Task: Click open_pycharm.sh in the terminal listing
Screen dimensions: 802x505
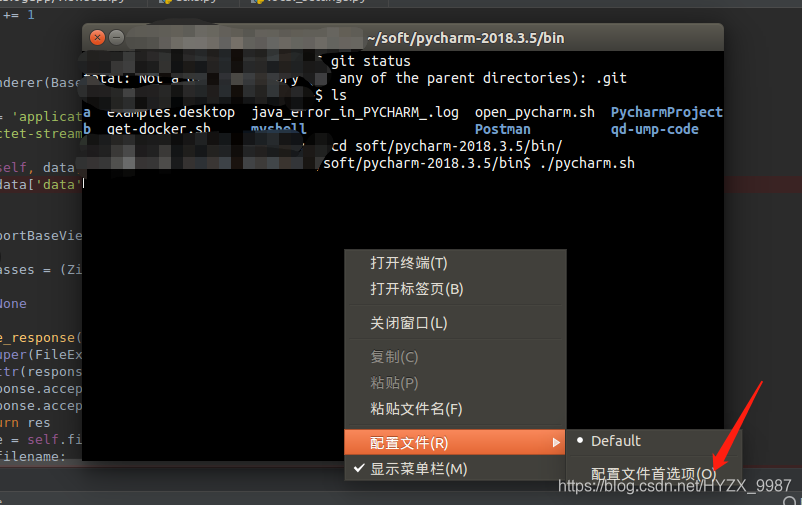Action: point(534,113)
